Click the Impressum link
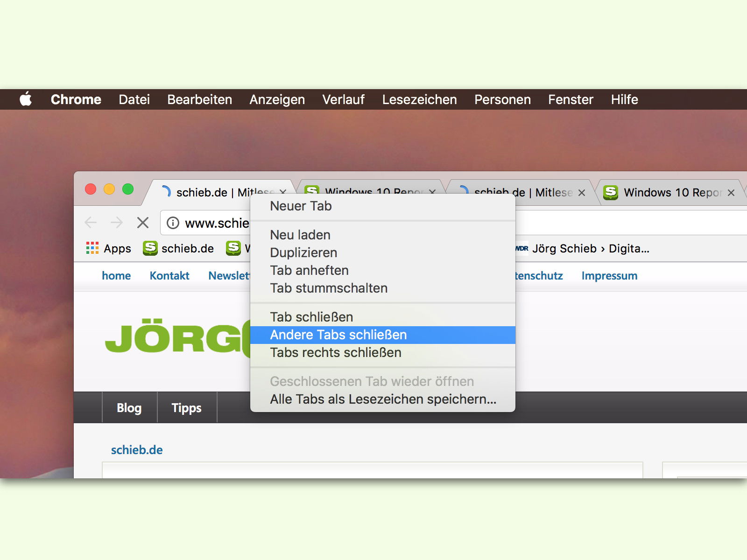Viewport: 747px width, 560px height. coord(609,276)
